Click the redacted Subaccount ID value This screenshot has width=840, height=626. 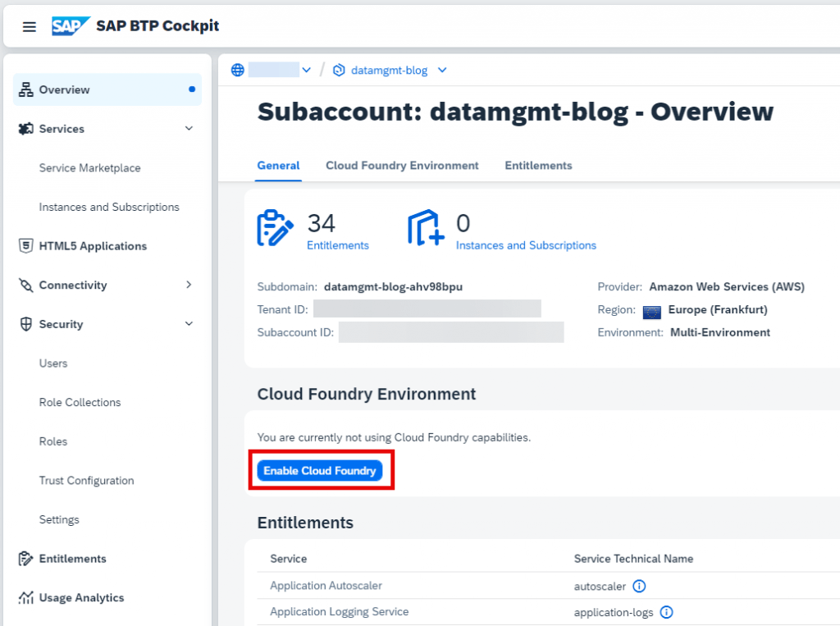point(451,332)
